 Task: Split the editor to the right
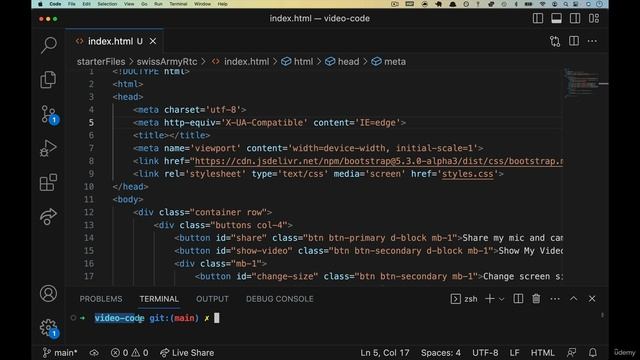pos(574,41)
